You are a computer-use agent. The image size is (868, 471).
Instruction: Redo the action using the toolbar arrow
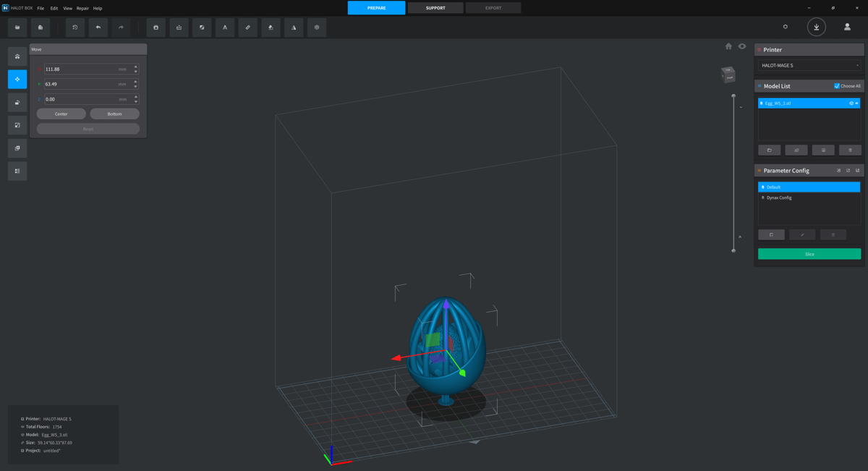(x=121, y=27)
